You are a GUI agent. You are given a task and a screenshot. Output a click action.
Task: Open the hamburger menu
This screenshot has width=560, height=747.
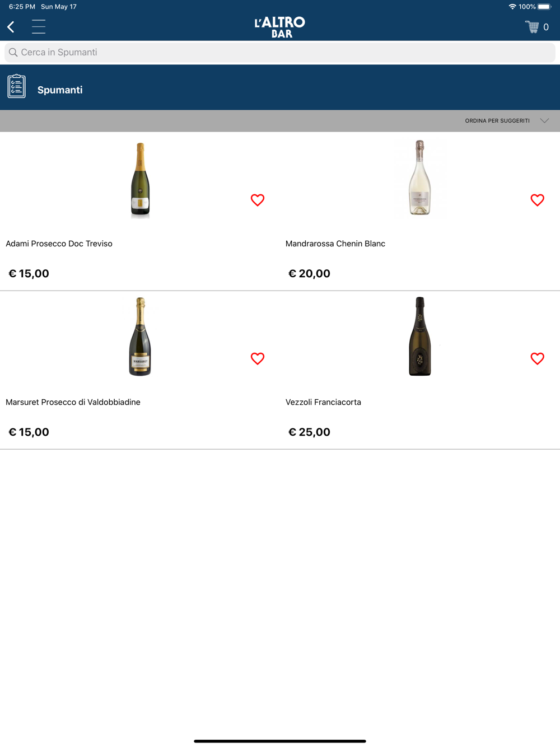pos(39,27)
